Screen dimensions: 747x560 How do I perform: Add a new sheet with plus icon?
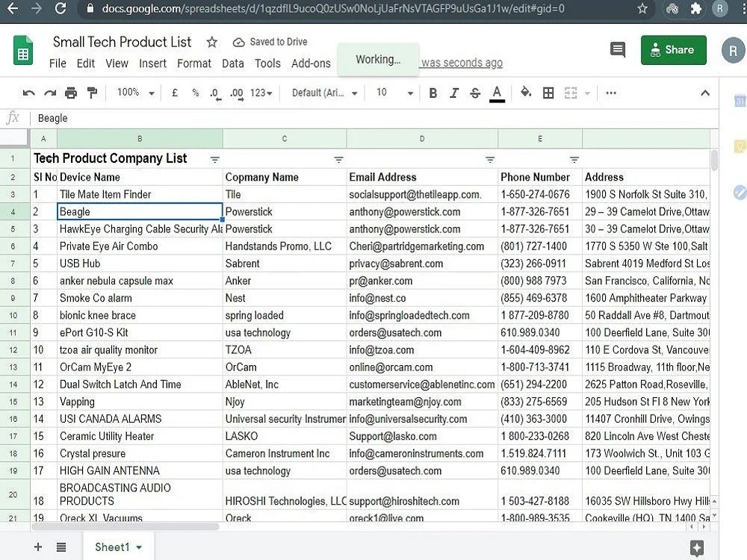[x=37, y=547]
